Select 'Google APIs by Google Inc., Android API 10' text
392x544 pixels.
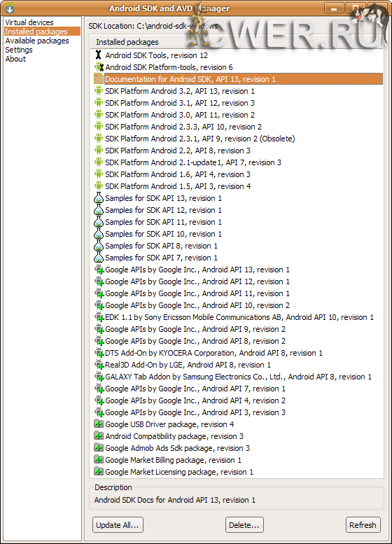click(197, 305)
